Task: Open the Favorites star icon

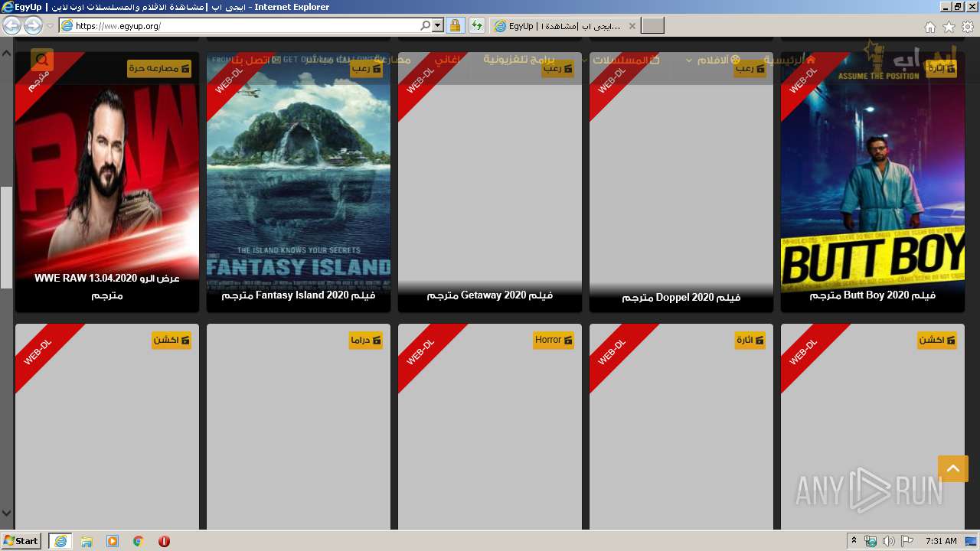Action: pos(949,27)
